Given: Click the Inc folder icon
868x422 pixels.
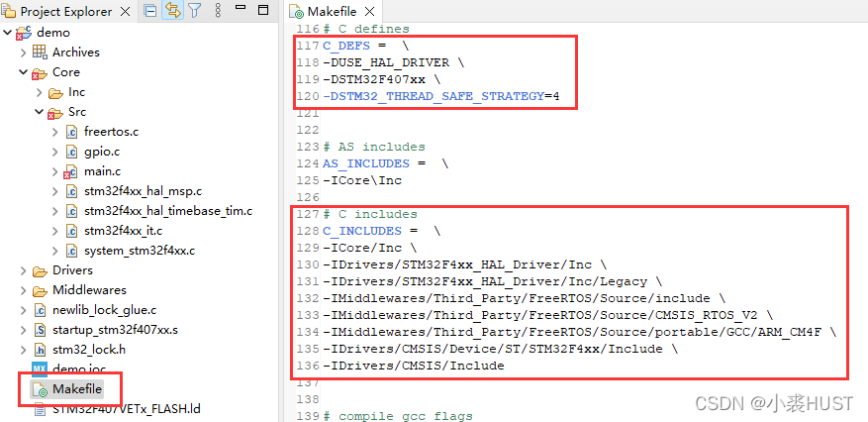Looking at the screenshot, I should [x=55, y=92].
